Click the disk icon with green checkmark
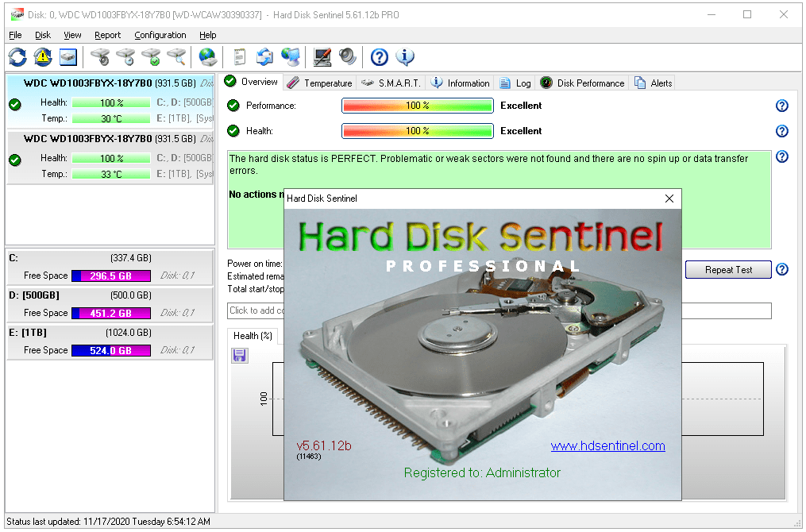 [x=151, y=57]
